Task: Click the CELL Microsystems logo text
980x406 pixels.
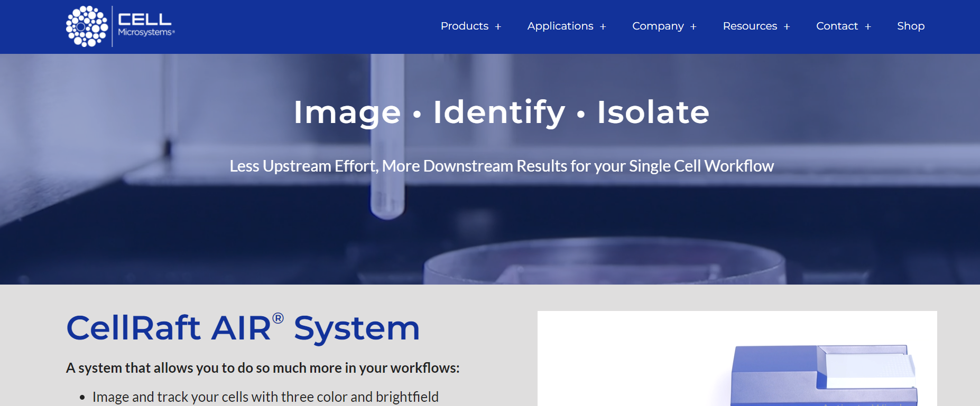Action: tap(145, 25)
